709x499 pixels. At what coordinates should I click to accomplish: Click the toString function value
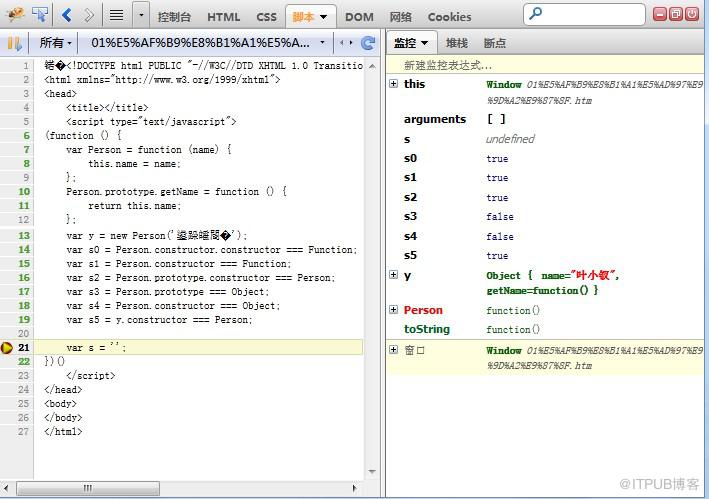pyautogui.click(x=513, y=330)
